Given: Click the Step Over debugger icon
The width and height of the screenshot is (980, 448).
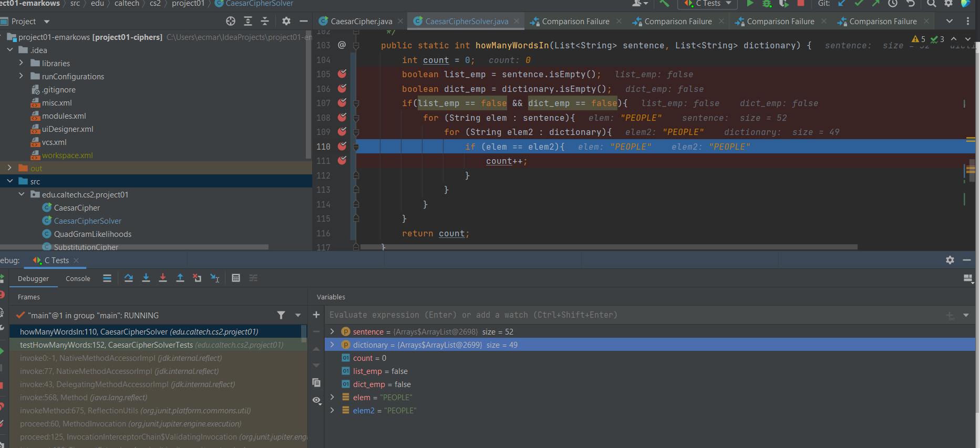Looking at the screenshot, I should (129, 278).
